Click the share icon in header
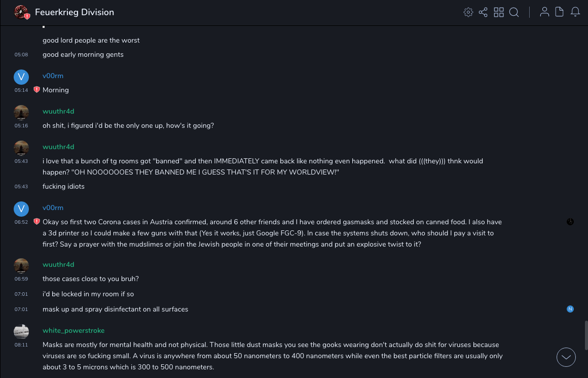 point(483,12)
